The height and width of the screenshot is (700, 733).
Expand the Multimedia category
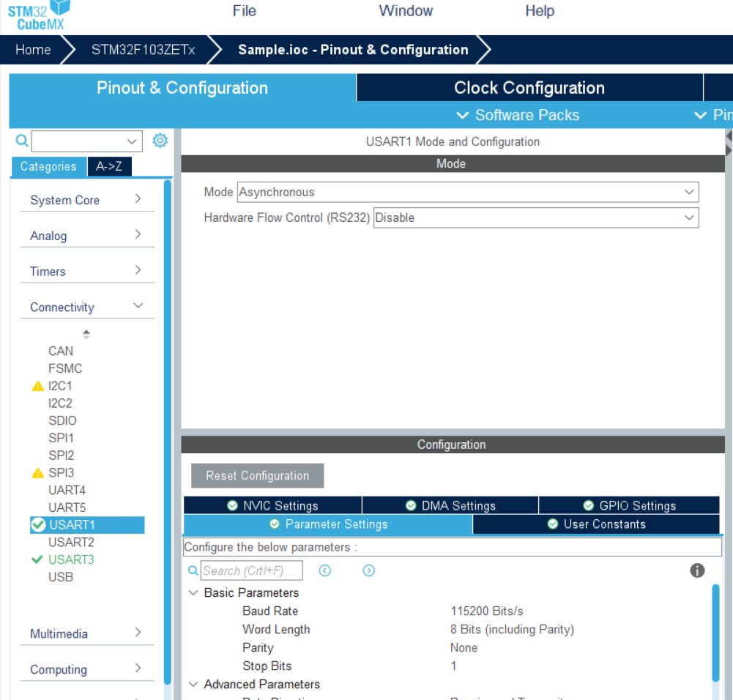(87, 633)
